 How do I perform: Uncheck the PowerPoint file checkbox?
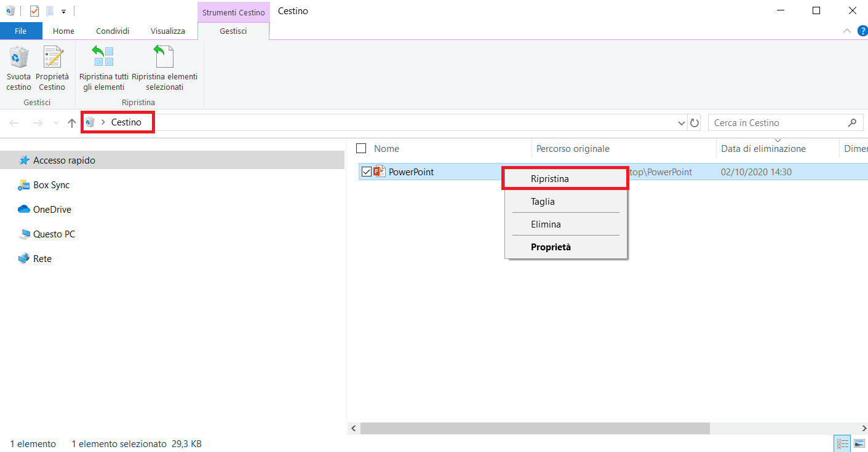[367, 172]
